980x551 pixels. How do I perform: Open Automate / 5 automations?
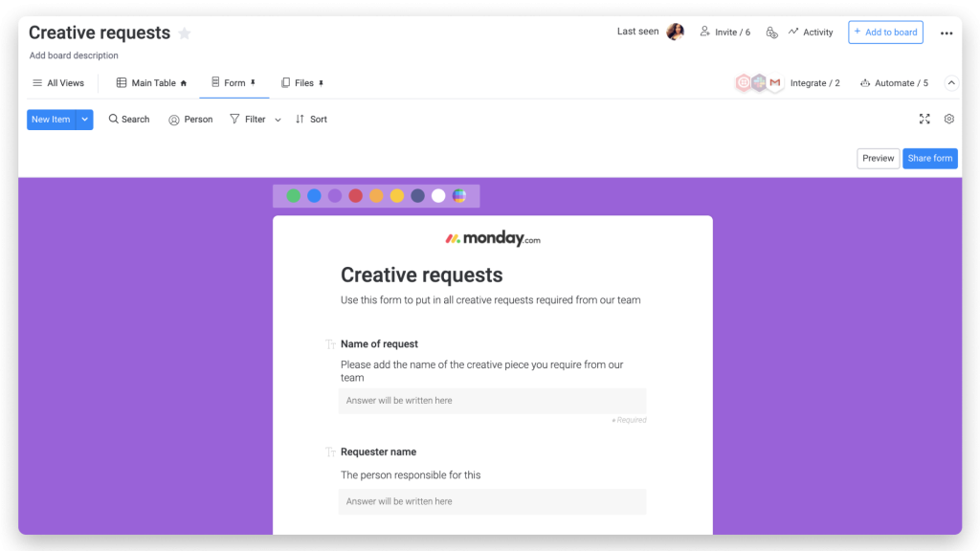(x=894, y=83)
